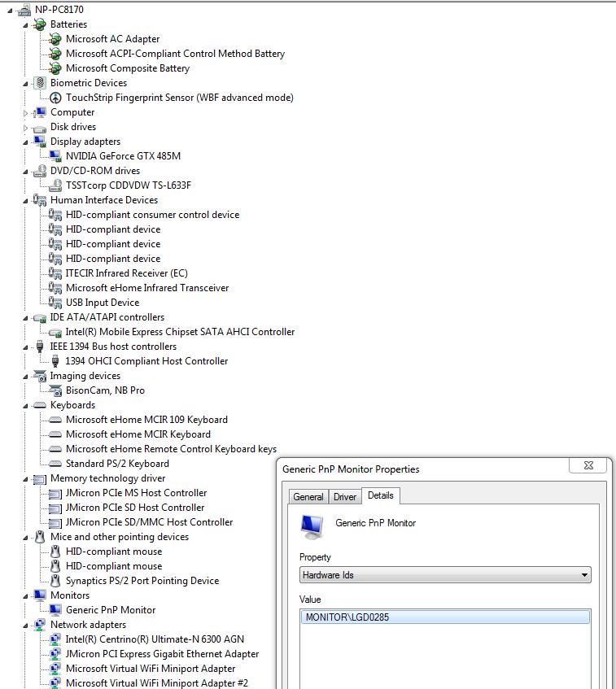Click the Standard PS/2 Keyboard icon

[55, 464]
